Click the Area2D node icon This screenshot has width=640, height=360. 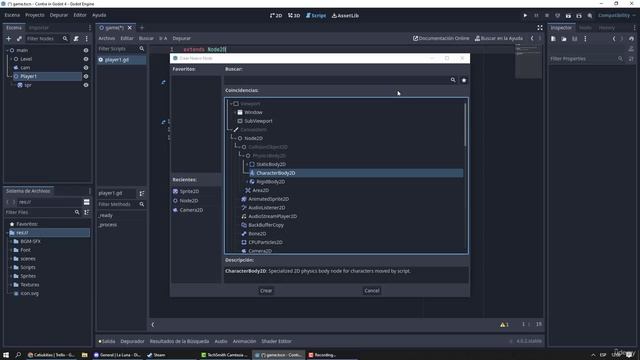248,190
